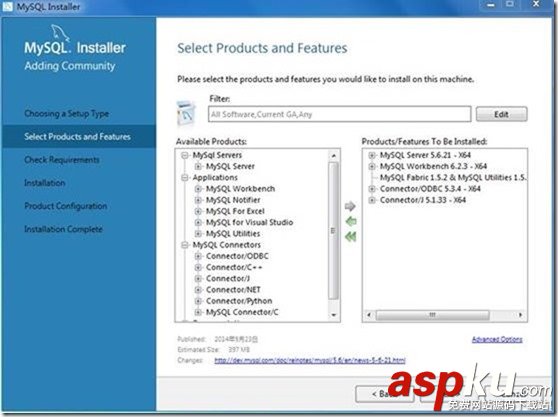Expand the MySQL Notifier node
Screen dimensions: 558x417
(x=198, y=200)
